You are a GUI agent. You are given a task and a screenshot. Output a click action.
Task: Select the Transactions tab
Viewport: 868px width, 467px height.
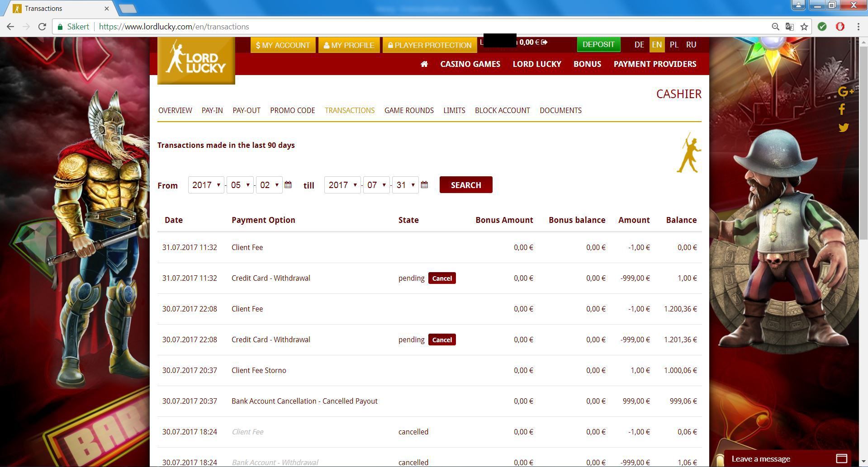click(350, 110)
